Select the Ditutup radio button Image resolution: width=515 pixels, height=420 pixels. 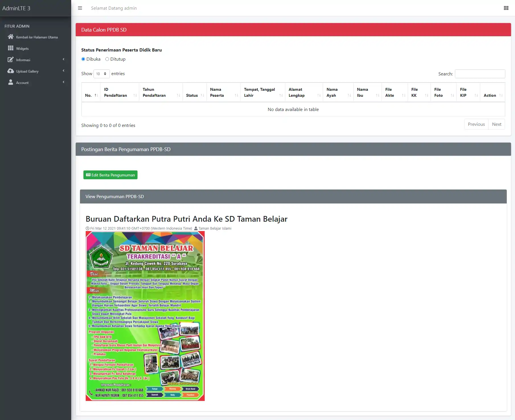pyautogui.click(x=107, y=59)
